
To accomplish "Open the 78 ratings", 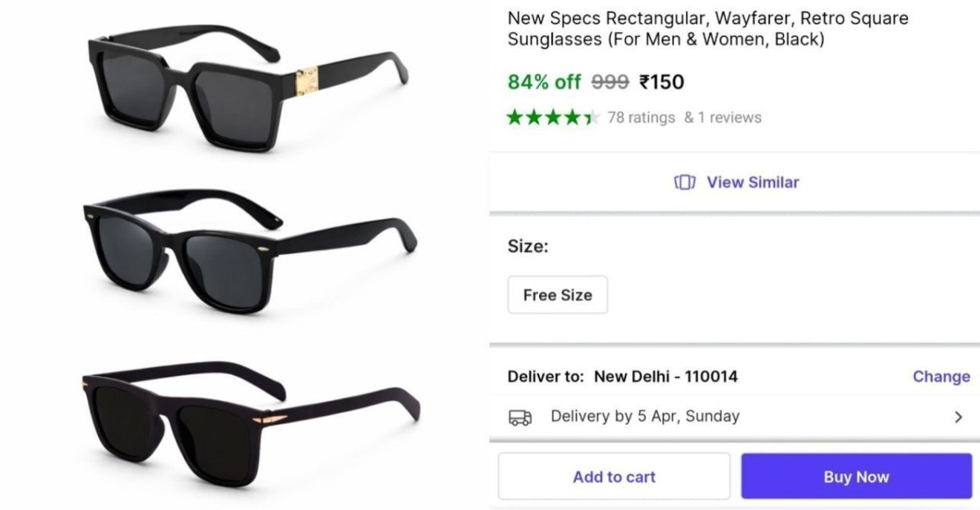I will [643, 117].
